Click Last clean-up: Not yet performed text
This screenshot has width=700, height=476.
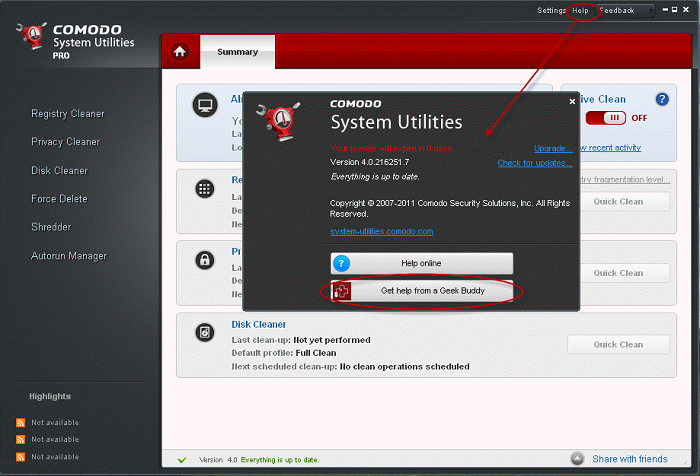click(301, 340)
